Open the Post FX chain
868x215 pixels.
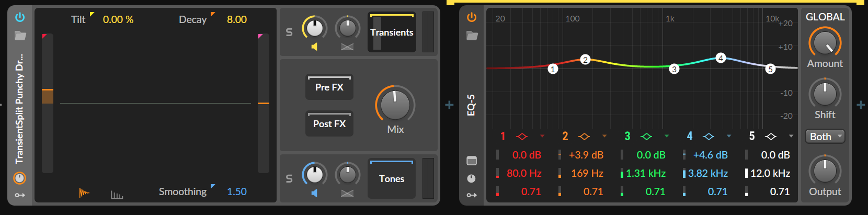tap(329, 124)
